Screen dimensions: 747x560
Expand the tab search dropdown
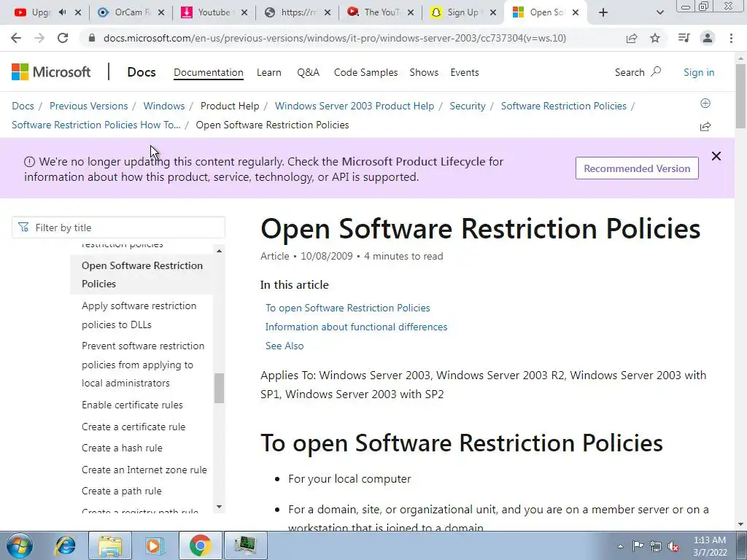(x=659, y=12)
